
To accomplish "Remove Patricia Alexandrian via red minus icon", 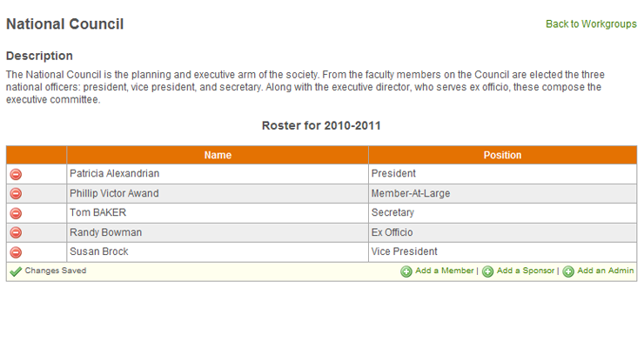I will (16, 174).
